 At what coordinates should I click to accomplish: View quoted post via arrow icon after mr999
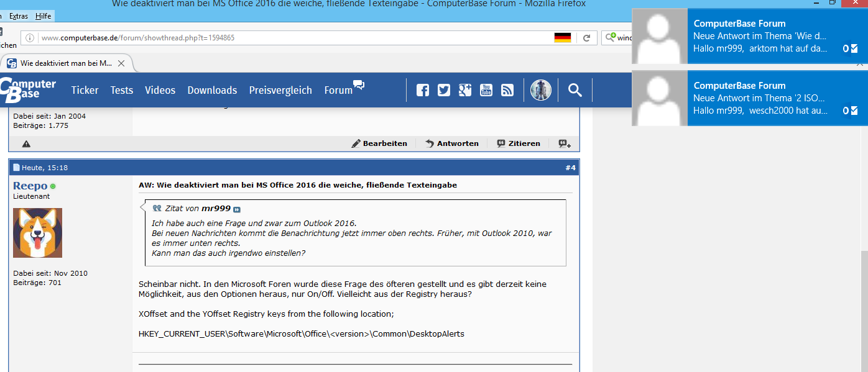[x=236, y=209]
